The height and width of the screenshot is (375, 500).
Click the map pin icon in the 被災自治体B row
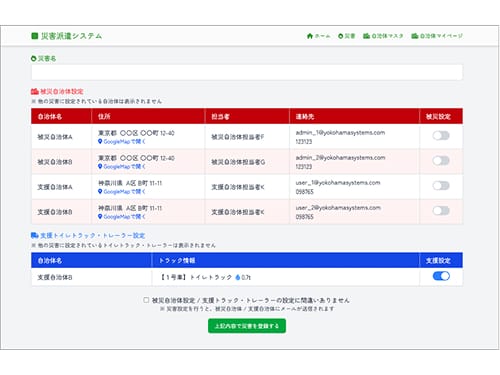[100, 167]
